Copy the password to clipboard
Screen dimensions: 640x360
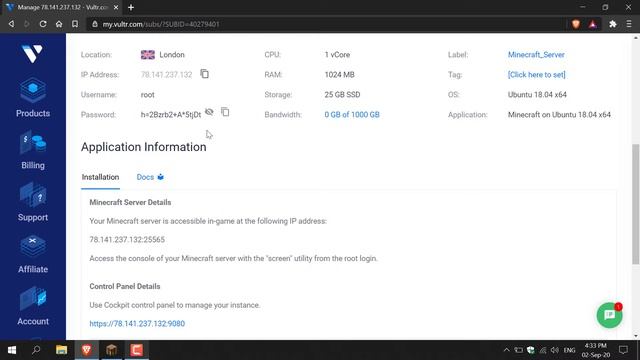[x=225, y=112]
